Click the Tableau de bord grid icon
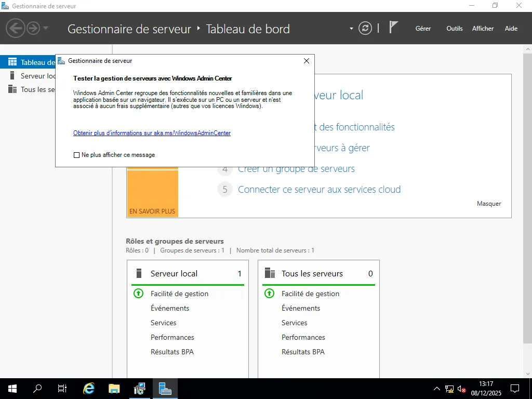The image size is (532, 399). [x=12, y=62]
